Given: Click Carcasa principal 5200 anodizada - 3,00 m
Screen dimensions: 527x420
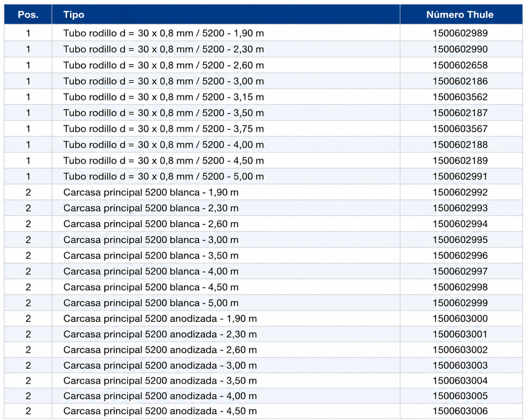Looking at the screenshot, I should (160, 365).
